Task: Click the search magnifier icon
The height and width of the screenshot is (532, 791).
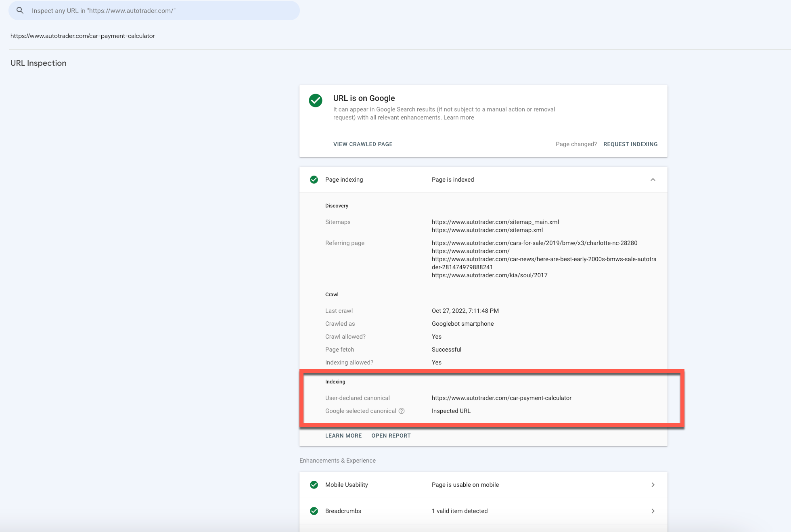Action: pyautogui.click(x=20, y=10)
